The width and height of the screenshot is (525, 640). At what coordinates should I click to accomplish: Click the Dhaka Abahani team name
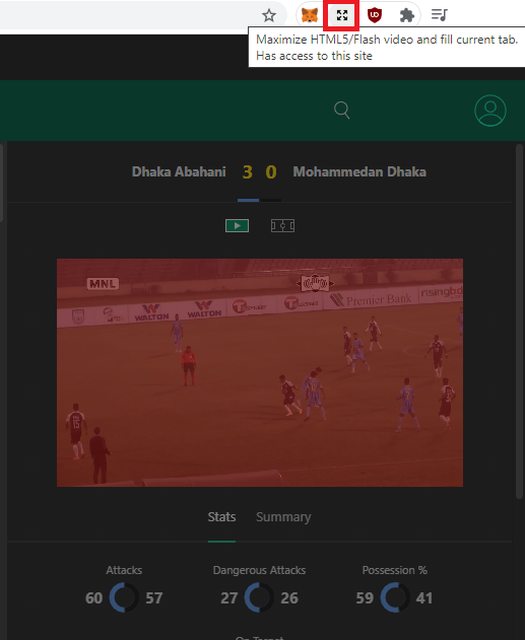[178, 172]
